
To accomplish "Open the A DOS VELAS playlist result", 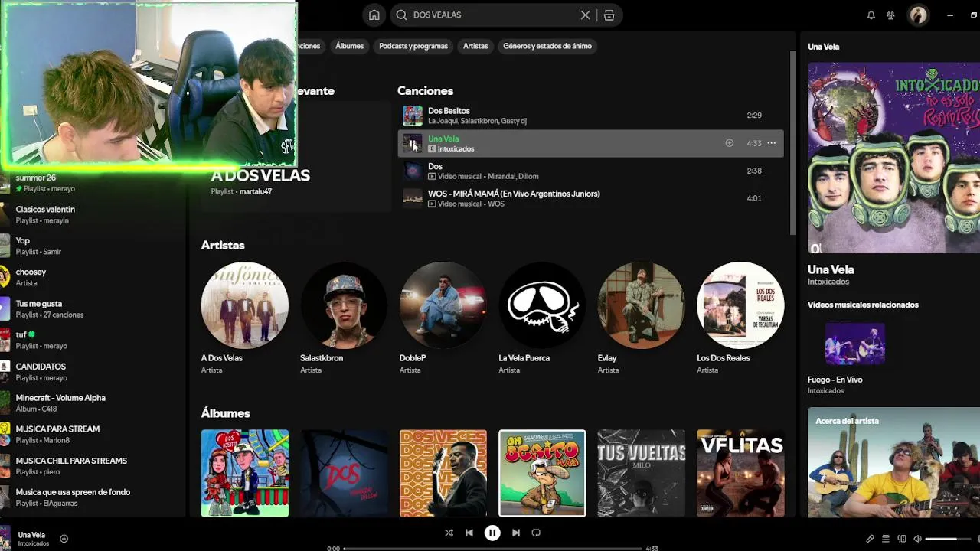I will coord(295,157).
